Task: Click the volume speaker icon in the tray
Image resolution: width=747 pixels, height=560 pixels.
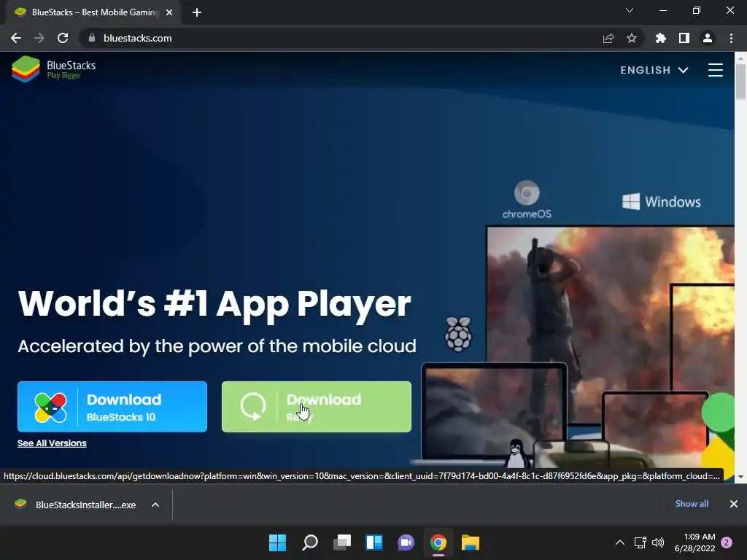Action: (x=658, y=542)
